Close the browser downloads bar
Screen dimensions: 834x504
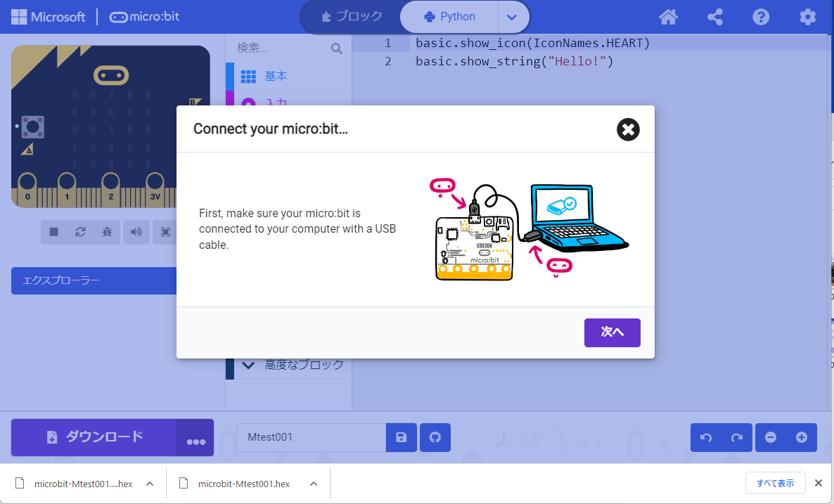(819, 484)
